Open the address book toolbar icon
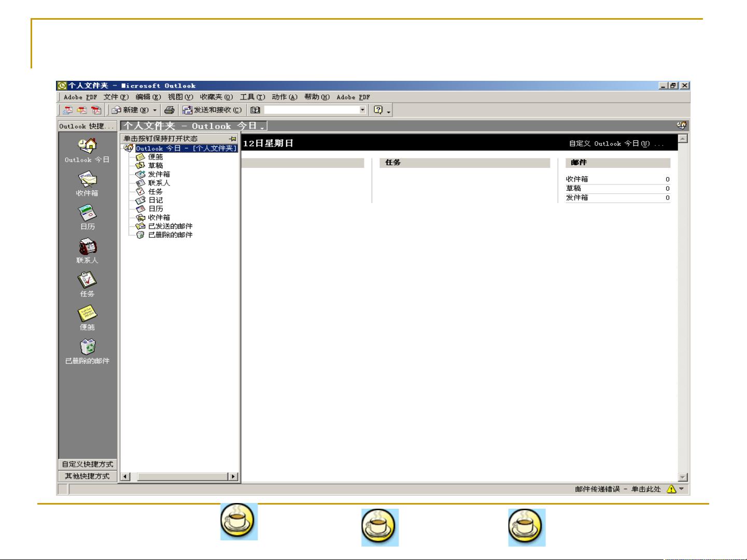Screen dimensions: 747x560 click(255, 110)
